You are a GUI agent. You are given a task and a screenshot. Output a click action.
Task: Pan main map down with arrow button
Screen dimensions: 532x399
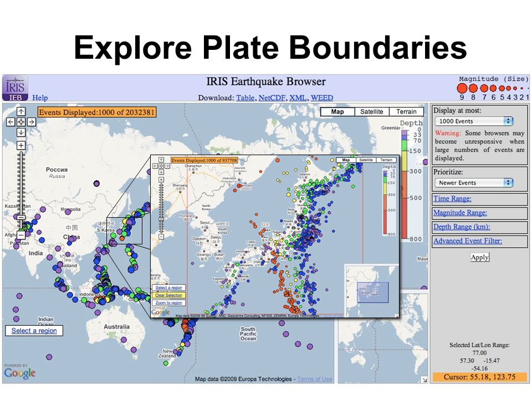21,132
